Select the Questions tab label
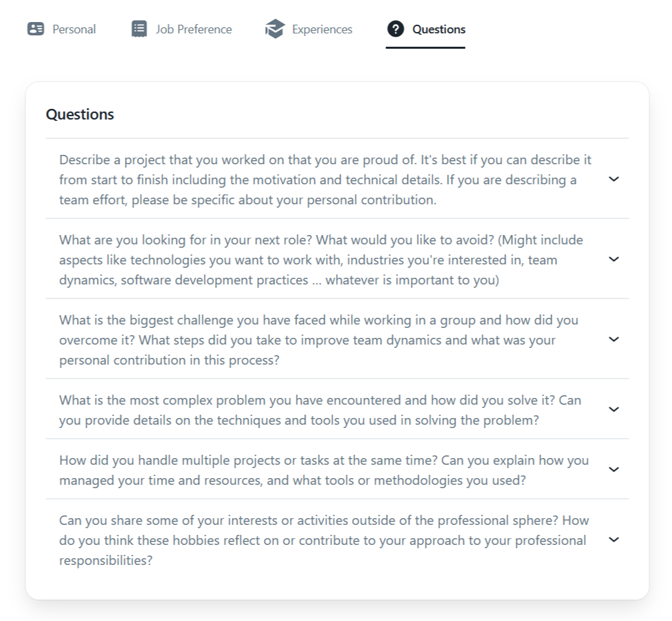Viewport: 672px width, 621px height. click(x=439, y=29)
